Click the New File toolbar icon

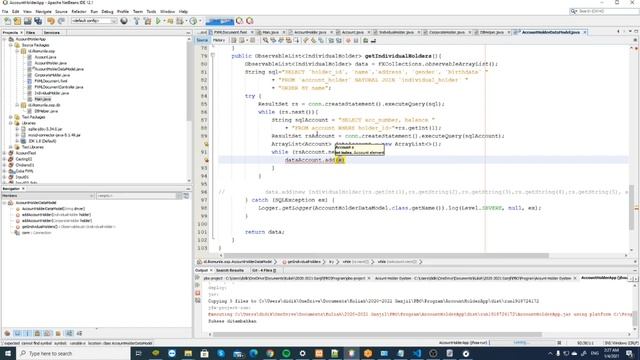pos(7,21)
